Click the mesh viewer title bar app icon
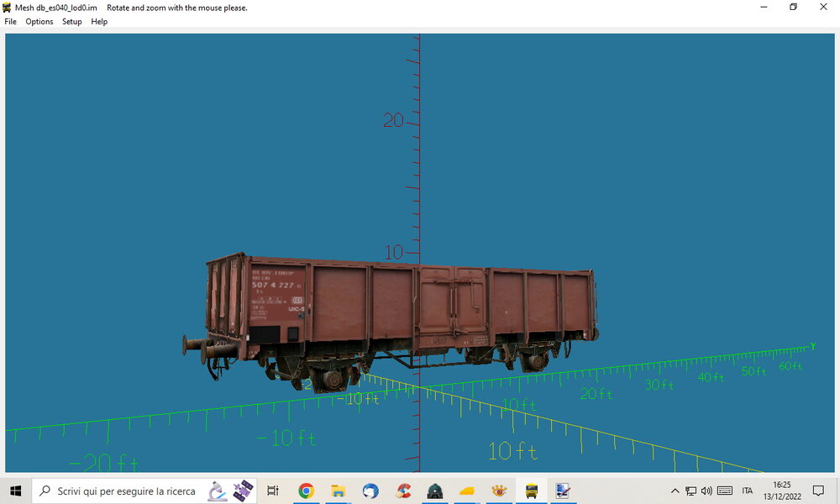 pyautogui.click(x=7, y=8)
